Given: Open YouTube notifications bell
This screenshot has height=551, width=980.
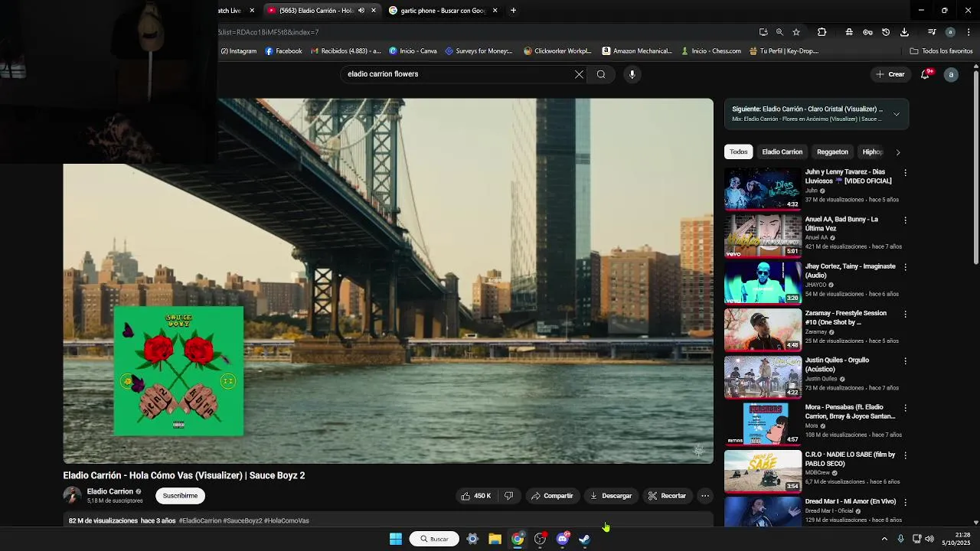Looking at the screenshot, I should [926, 74].
